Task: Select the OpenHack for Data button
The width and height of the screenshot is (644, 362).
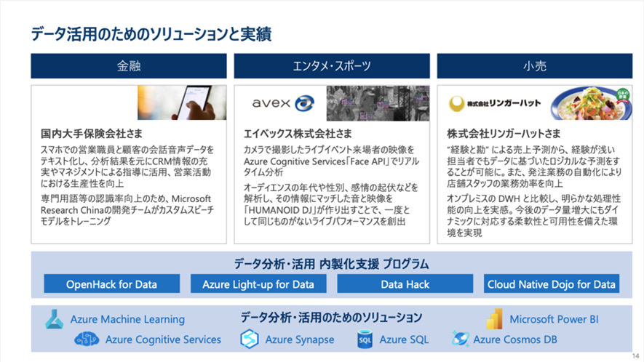Action: (112, 284)
